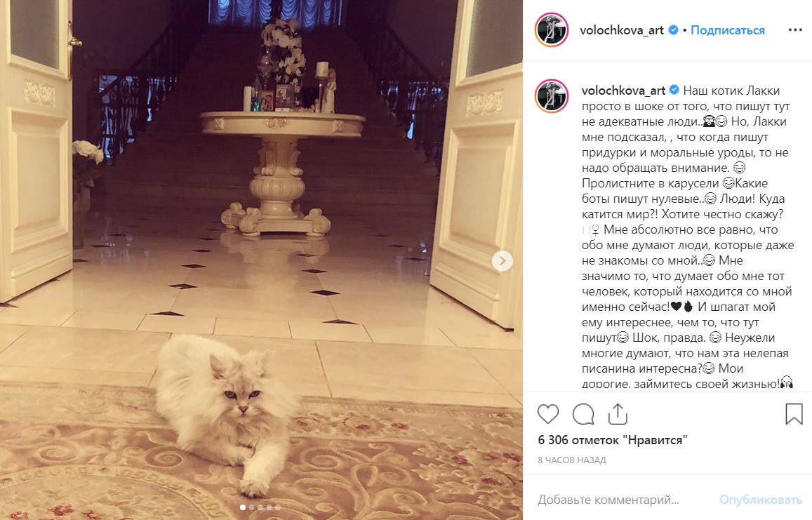The image size is (812, 520).
Task: Click profile avatar beside the caption
Action: [x=552, y=96]
